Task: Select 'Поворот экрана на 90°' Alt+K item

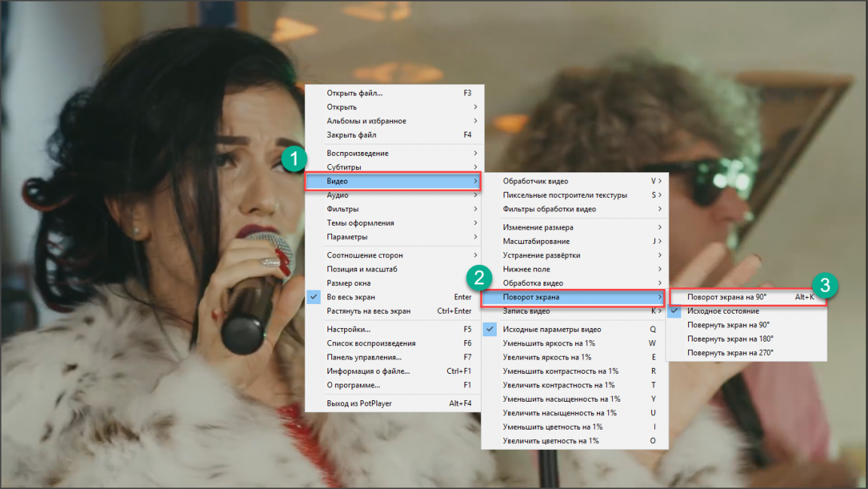Action: [x=748, y=297]
